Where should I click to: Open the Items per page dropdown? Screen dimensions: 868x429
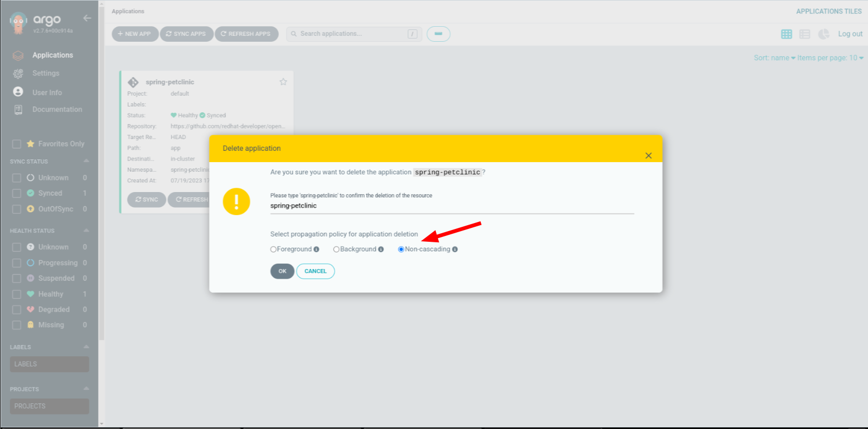point(831,58)
